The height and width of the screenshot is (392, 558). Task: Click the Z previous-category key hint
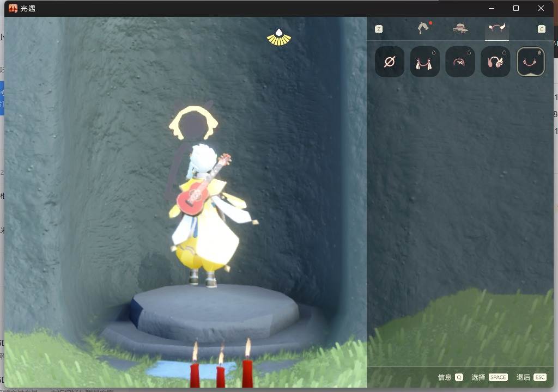(379, 29)
